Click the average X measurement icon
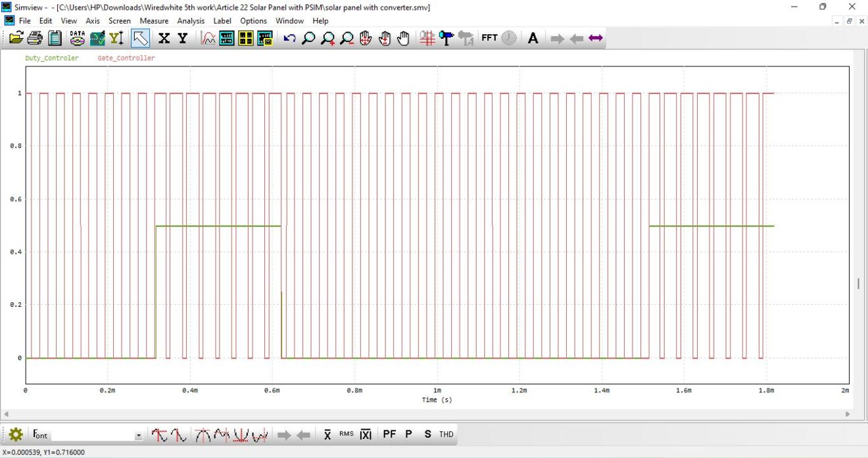 pyautogui.click(x=327, y=434)
